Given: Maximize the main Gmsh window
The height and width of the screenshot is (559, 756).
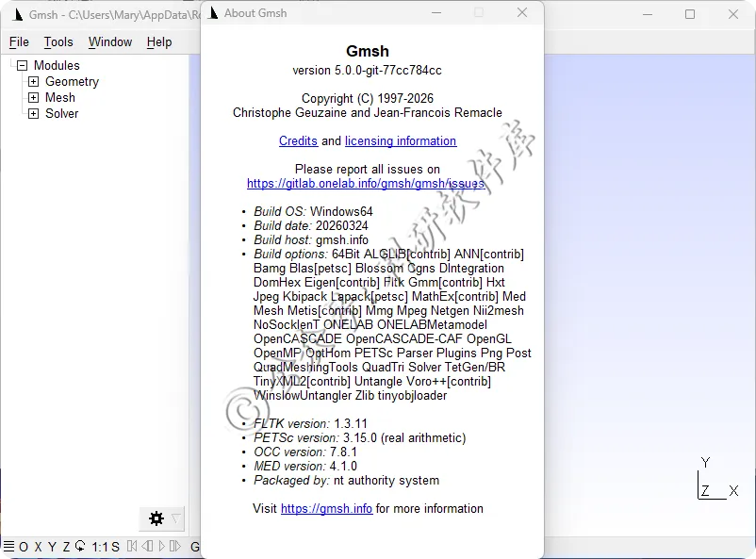Looking at the screenshot, I should click(690, 14).
